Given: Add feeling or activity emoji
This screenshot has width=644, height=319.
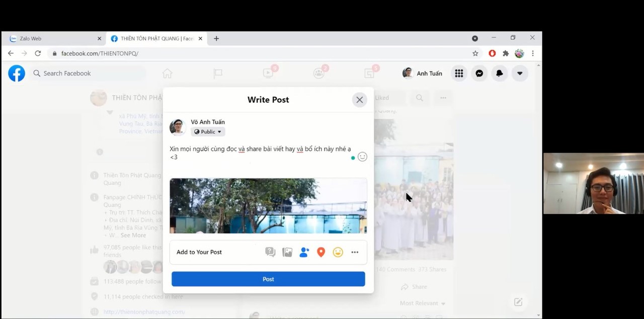Looking at the screenshot, I should click(338, 252).
